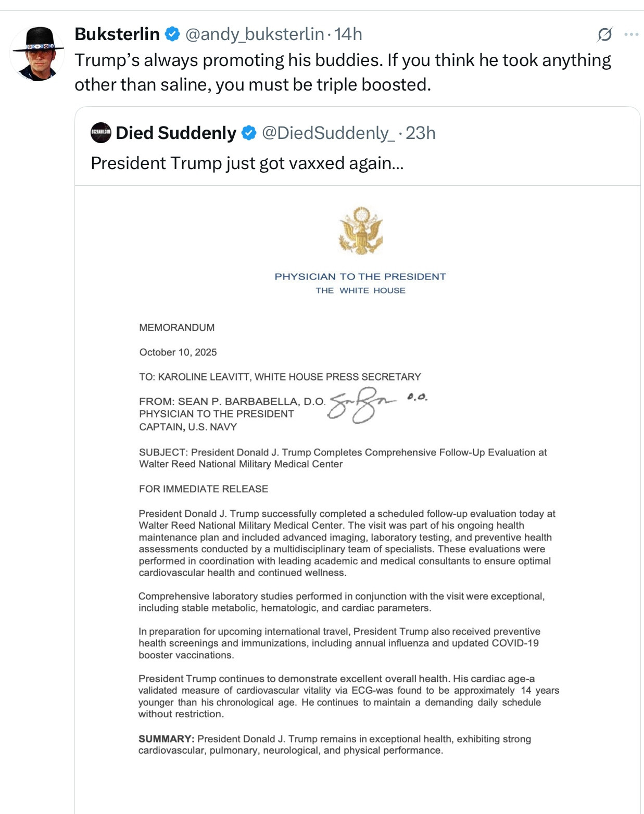Click Died Suddenly's blue verified badge

tap(249, 133)
